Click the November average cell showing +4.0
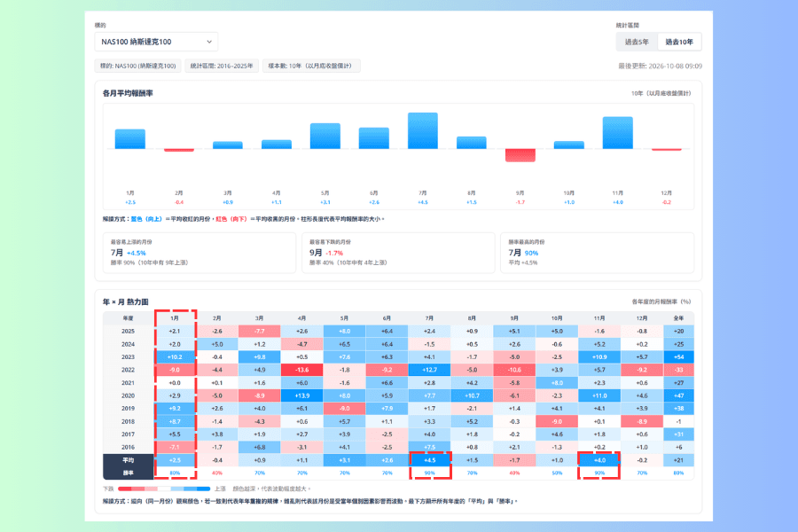798x532 pixels. 599,460
